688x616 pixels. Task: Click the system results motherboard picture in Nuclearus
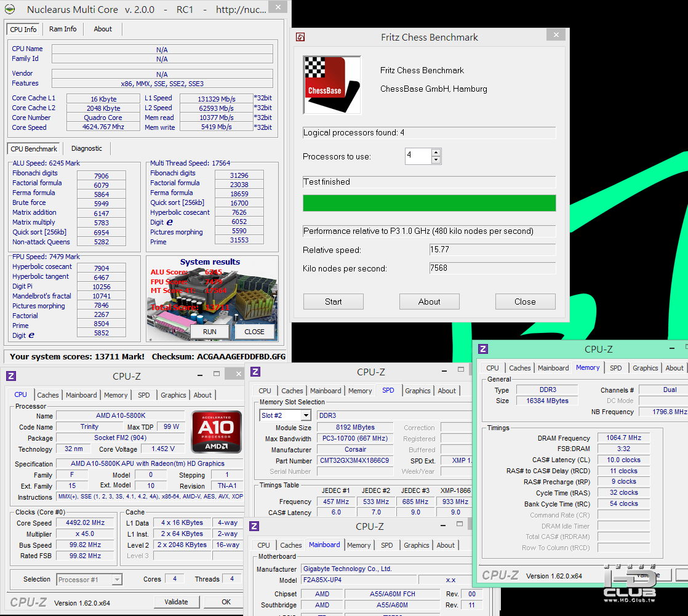[212, 298]
